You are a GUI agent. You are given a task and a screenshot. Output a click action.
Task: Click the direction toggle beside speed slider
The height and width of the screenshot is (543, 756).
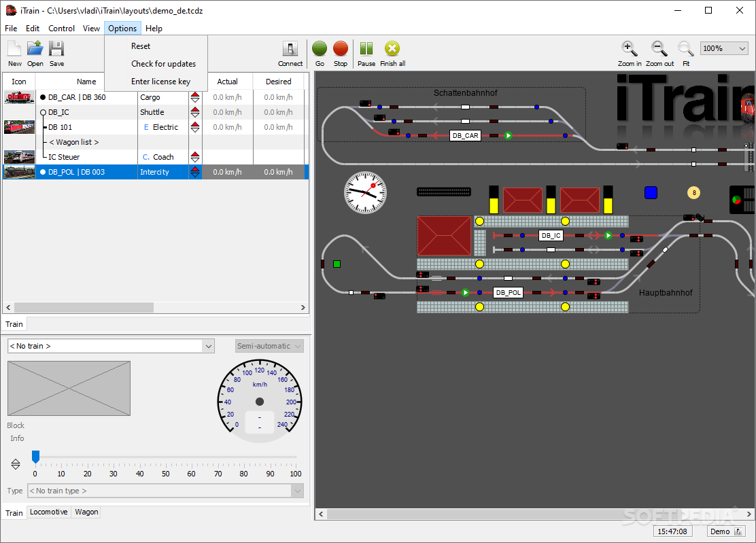tap(16, 464)
